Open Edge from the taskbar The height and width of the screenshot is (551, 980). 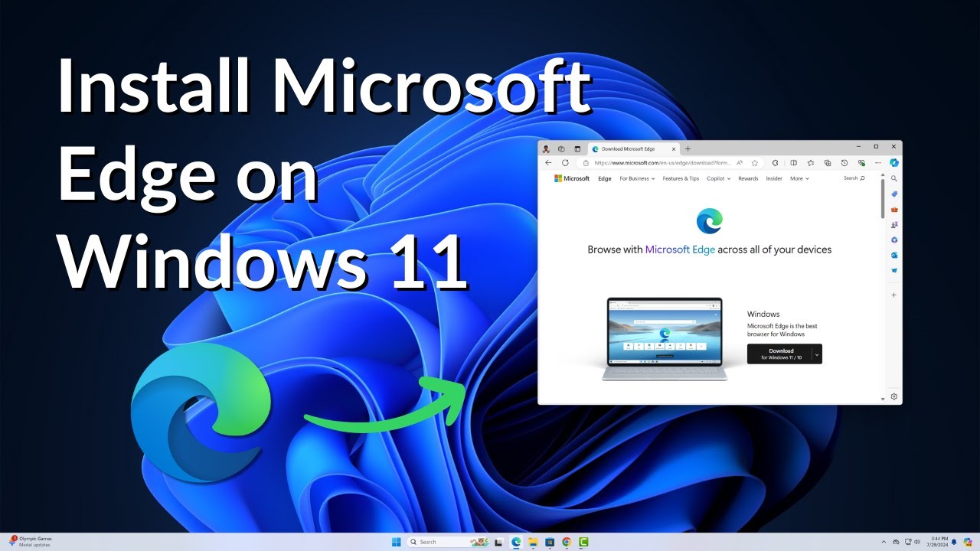point(516,542)
